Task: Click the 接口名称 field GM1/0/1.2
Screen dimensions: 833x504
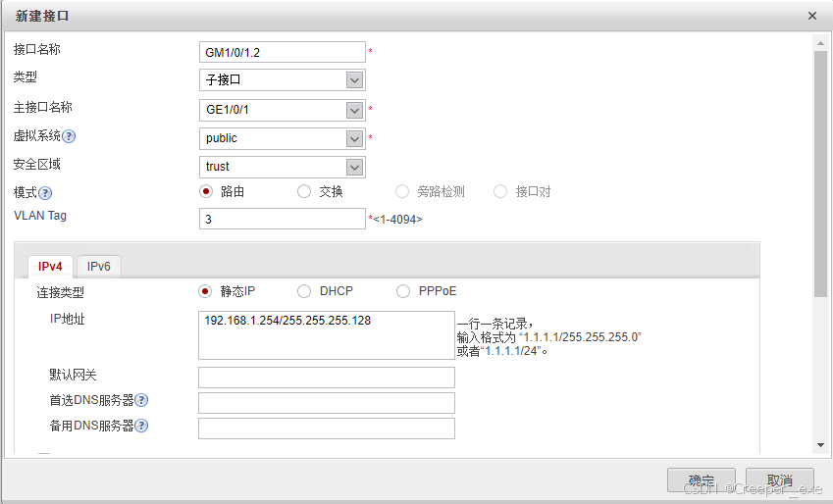Action: tap(283, 52)
